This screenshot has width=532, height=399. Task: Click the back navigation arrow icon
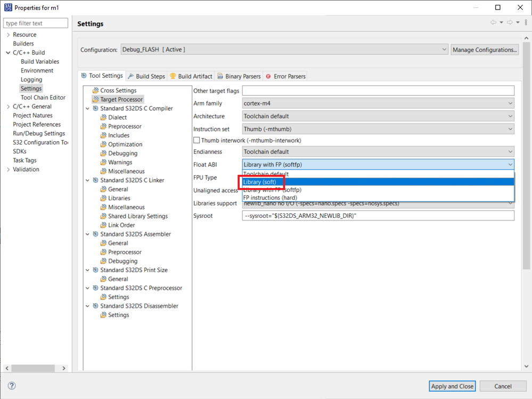[x=493, y=22]
